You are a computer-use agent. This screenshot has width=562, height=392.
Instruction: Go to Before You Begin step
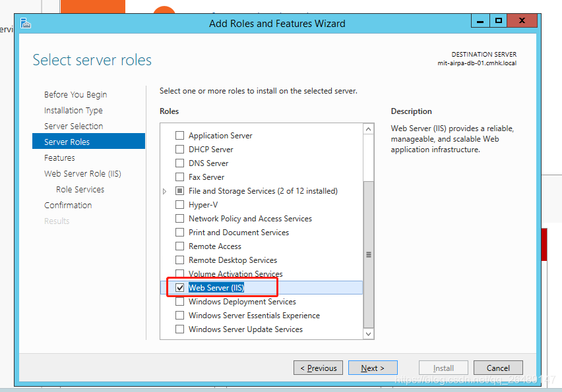[76, 94]
